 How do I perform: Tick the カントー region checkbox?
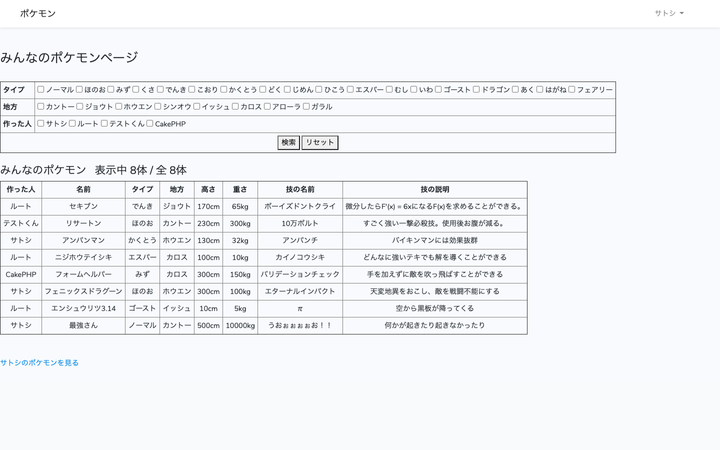click(41, 107)
